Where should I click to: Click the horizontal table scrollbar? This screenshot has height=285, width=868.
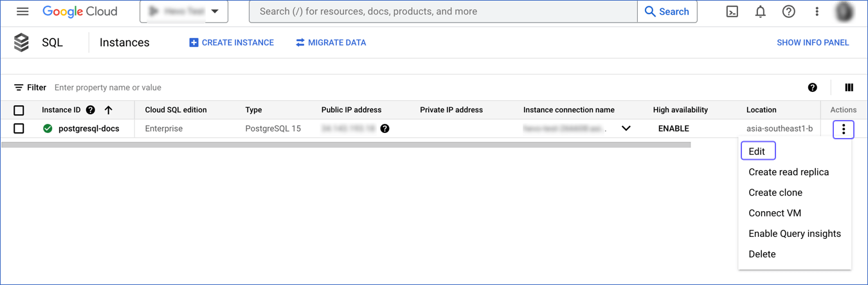(x=346, y=145)
